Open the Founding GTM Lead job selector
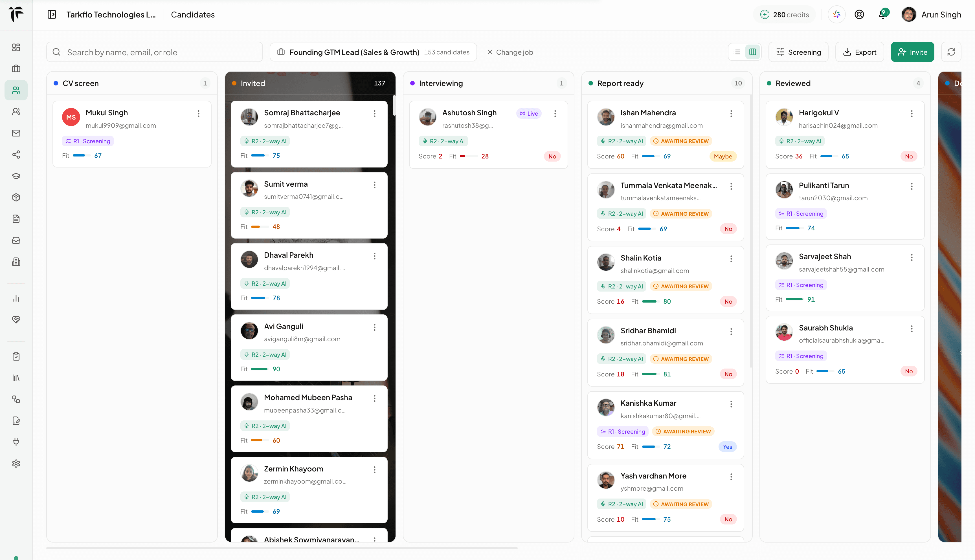 [373, 52]
